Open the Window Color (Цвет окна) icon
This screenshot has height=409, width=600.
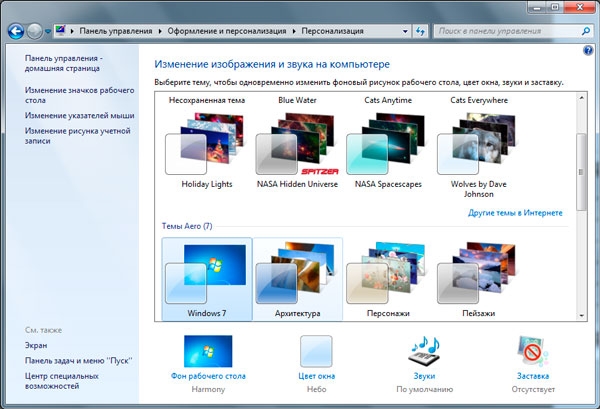(x=316, y=352)
